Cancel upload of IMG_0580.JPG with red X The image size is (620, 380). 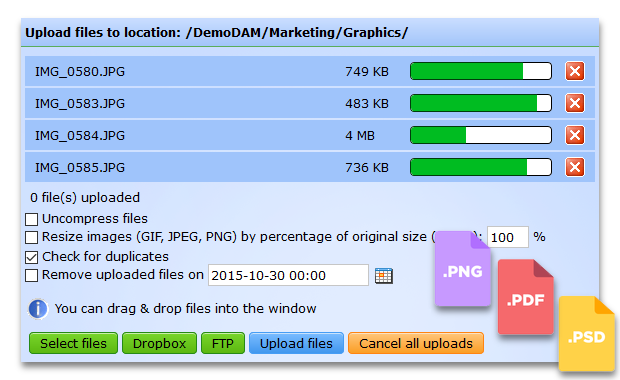(575, 71)
